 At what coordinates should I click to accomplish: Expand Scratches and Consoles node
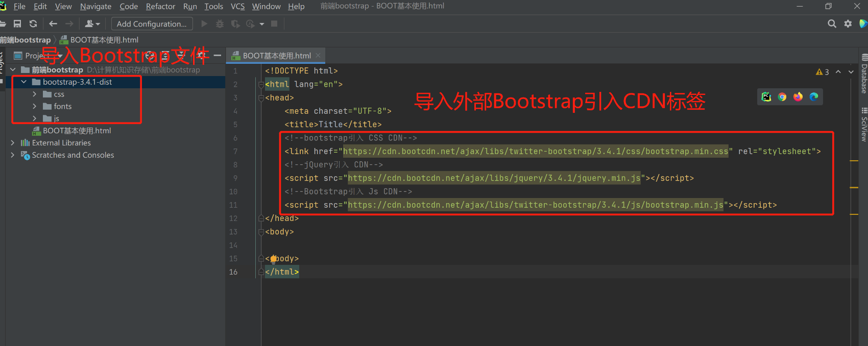click(13, 155)
